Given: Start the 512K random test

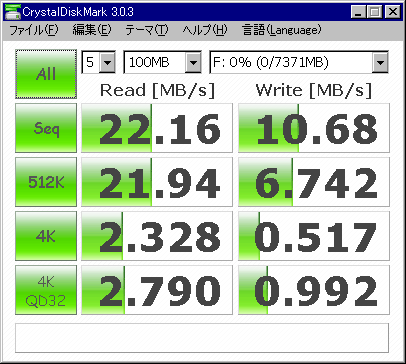Looking at the screenshot, I should click(x=46, y=182).
